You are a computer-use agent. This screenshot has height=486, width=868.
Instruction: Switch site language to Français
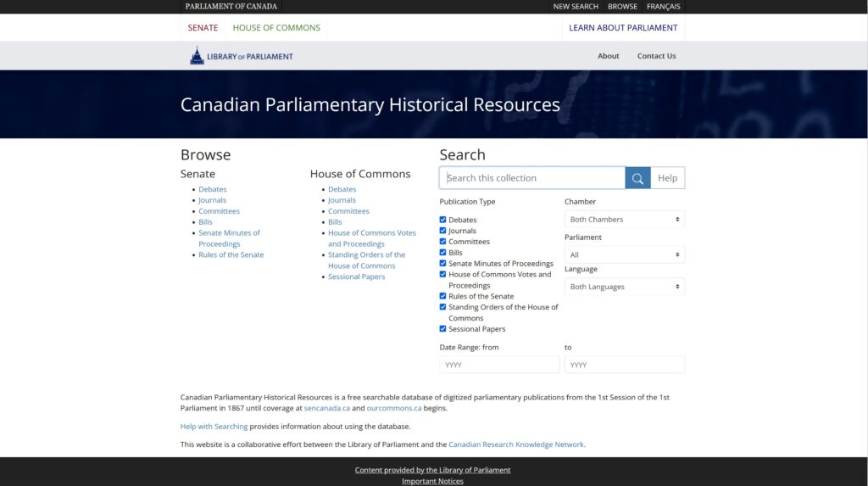click(x=663, y=7)
